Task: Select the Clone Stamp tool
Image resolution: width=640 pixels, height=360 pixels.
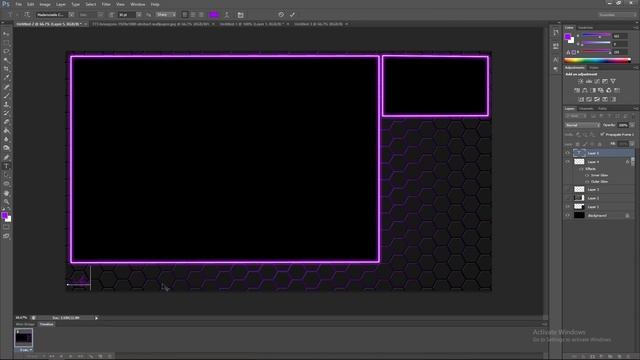Action: click(6, 104)
